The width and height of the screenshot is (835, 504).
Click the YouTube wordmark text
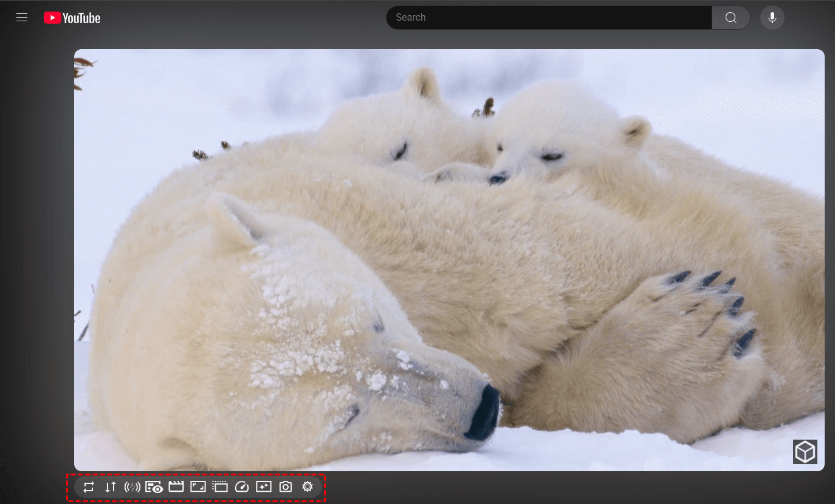81,18
